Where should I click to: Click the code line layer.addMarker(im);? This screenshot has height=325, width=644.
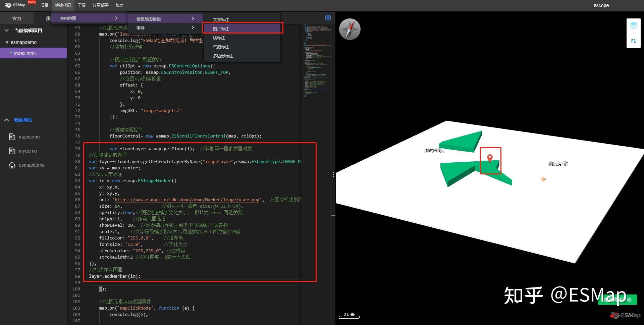point(115,276)
